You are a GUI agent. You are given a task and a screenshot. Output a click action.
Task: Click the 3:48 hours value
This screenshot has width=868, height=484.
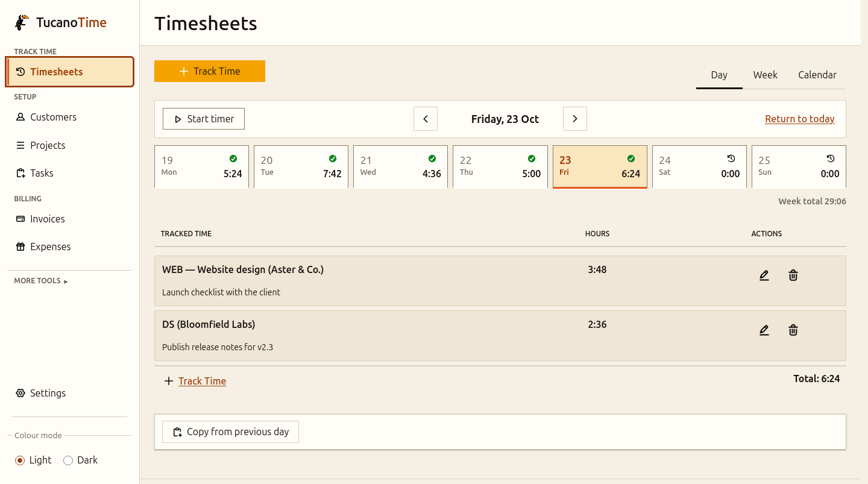click(x=597, y=269)
